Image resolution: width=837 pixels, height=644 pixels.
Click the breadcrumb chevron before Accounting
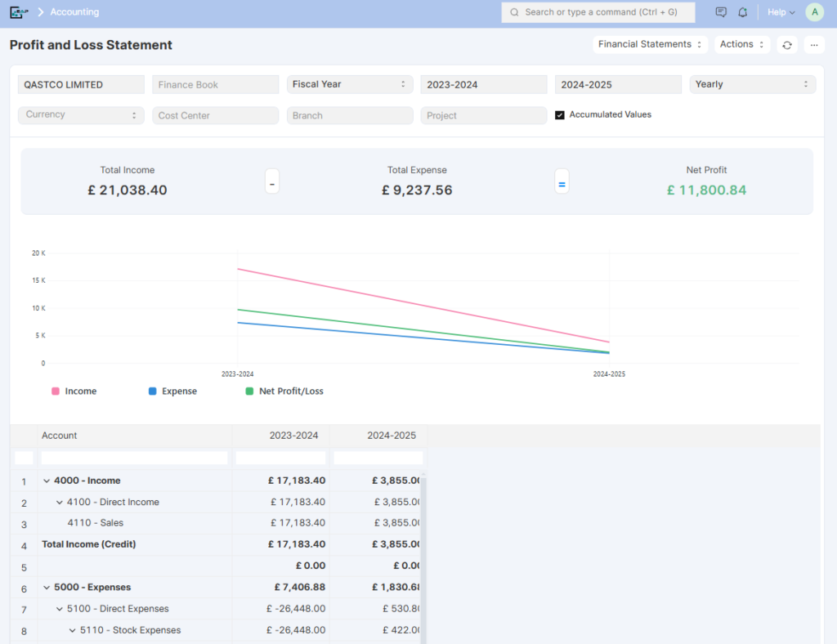41,11
